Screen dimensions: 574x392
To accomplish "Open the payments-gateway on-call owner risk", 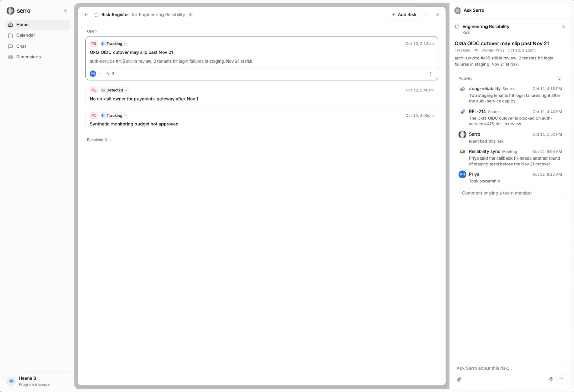I will tap(144, 99).
